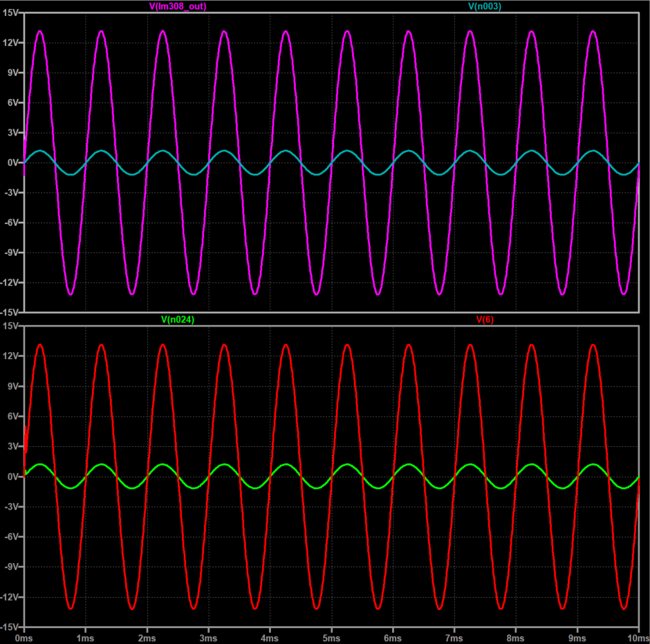Click 0V on the V(lm308_out) pane axis
This screenshot has width=650, height=644.
click(12, 163)
